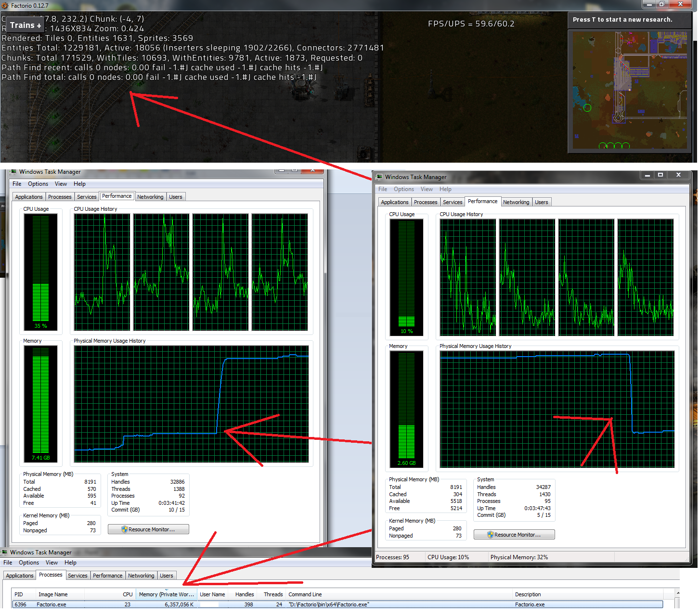Click the Factorio minimap
This screenshot has height=616, width=699.
tap(630, 91)
